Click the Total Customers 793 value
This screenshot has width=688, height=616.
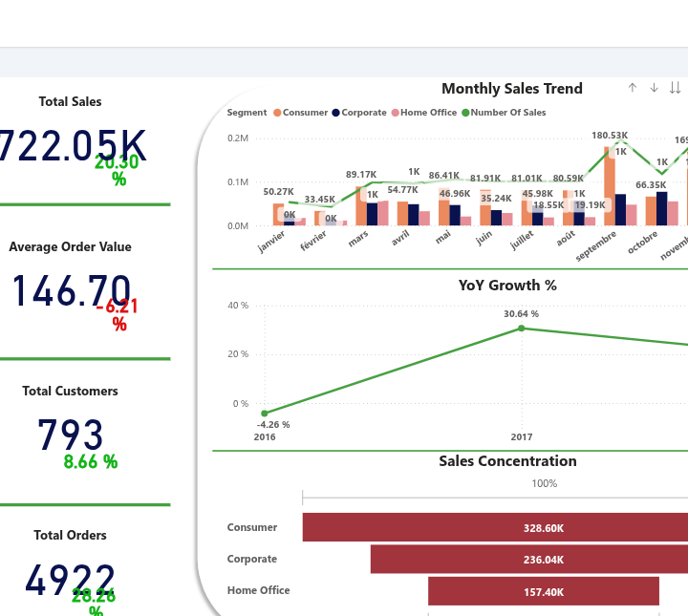70,435
